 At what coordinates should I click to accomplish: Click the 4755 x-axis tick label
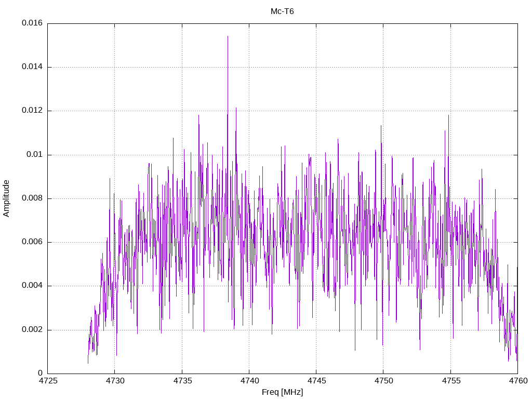click(451, 381)
